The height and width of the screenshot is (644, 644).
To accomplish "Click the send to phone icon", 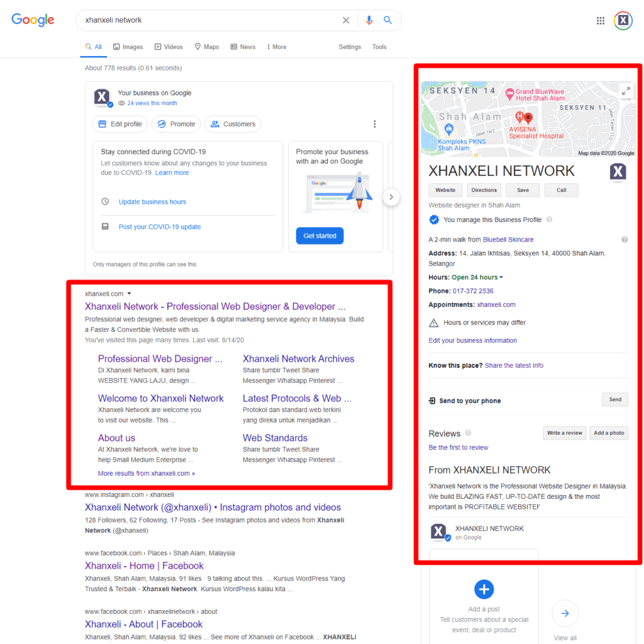I will pos(431,401).
